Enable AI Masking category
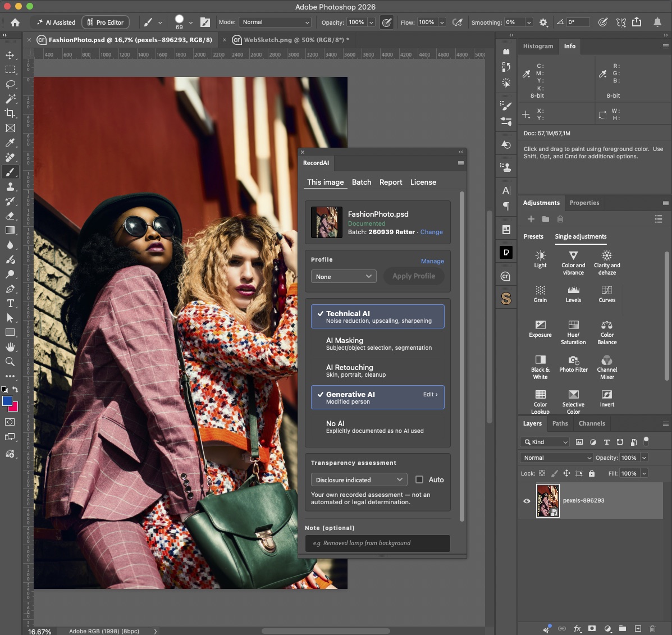The width and height of the screenshot is (672, 635). pyautogui.click(x=378, y=344)
